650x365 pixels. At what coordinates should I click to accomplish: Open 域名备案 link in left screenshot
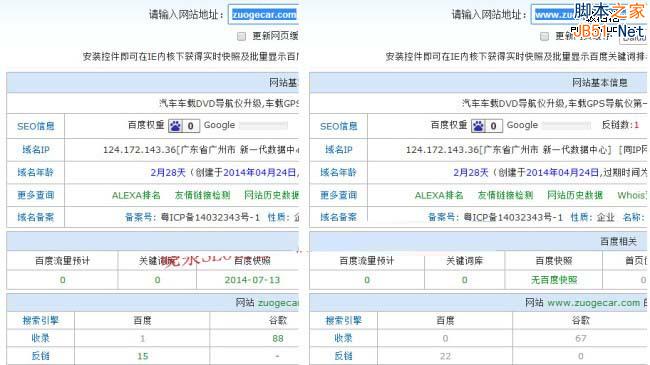[36, 217]
